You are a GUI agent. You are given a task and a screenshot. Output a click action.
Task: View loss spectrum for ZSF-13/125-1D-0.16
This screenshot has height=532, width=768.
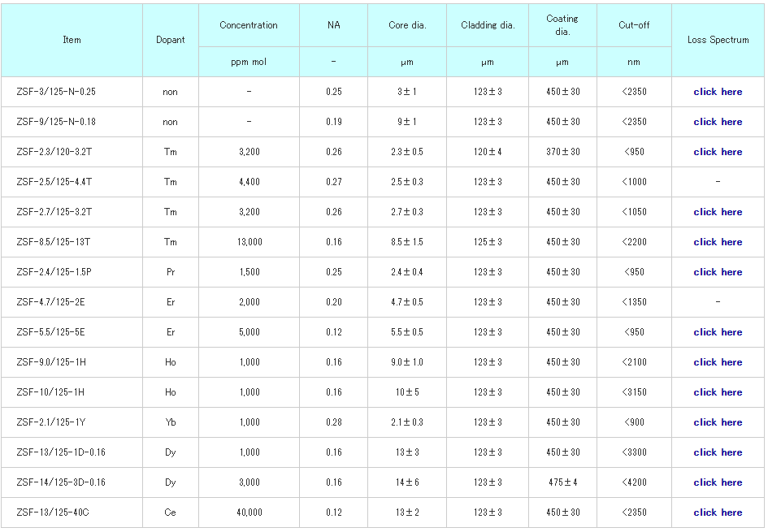point(718,452)
